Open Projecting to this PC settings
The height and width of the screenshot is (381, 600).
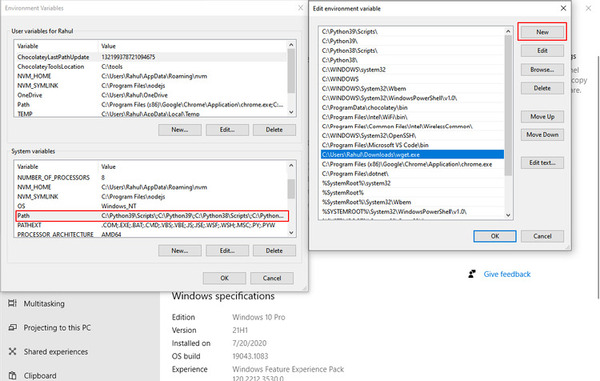(x=57, y=328)
